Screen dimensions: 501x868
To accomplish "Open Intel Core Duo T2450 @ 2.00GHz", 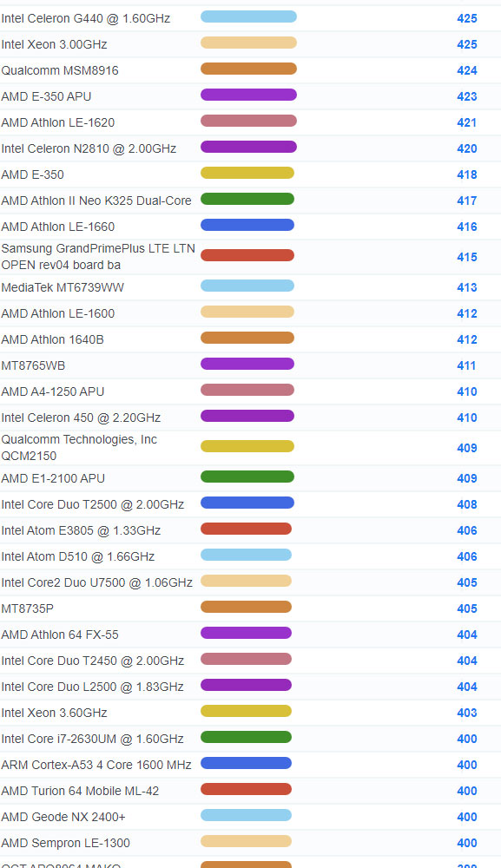I will click(92, 661).
